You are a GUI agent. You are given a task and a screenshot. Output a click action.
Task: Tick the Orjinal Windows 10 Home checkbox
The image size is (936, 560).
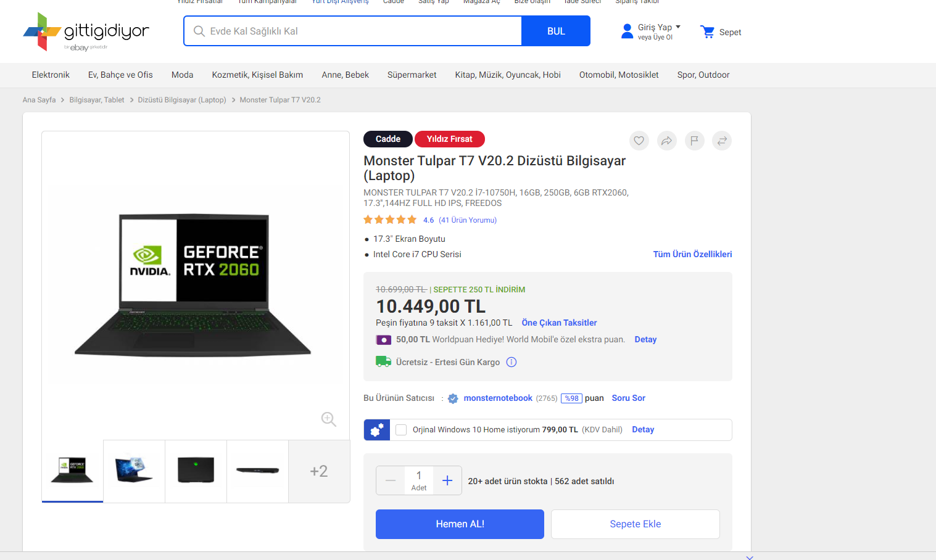pyautogui.click(x=401, y=430)
